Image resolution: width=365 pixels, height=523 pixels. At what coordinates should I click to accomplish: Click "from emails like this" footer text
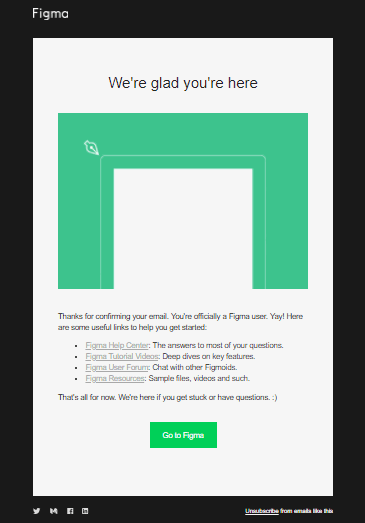point(307,511)
